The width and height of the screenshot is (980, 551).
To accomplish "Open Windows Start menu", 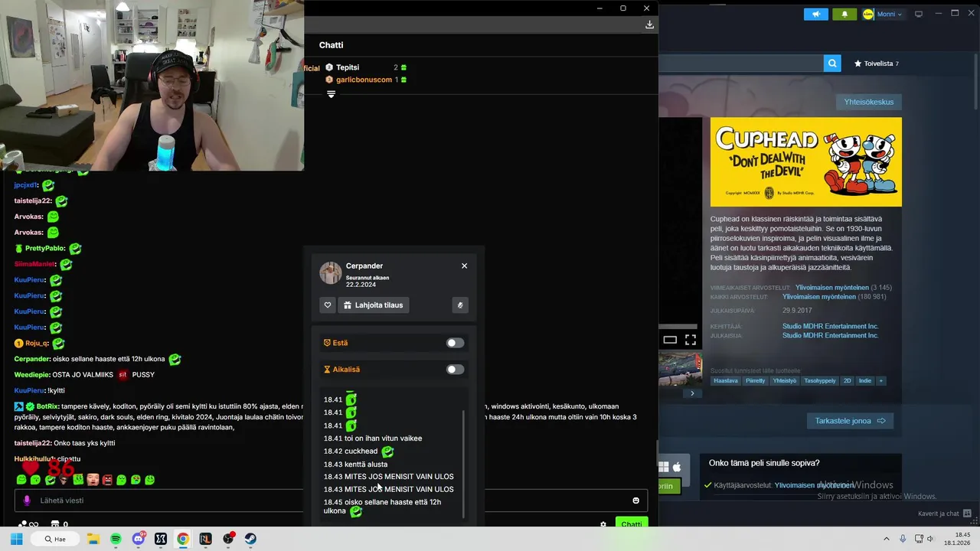I will coord(16,539).
